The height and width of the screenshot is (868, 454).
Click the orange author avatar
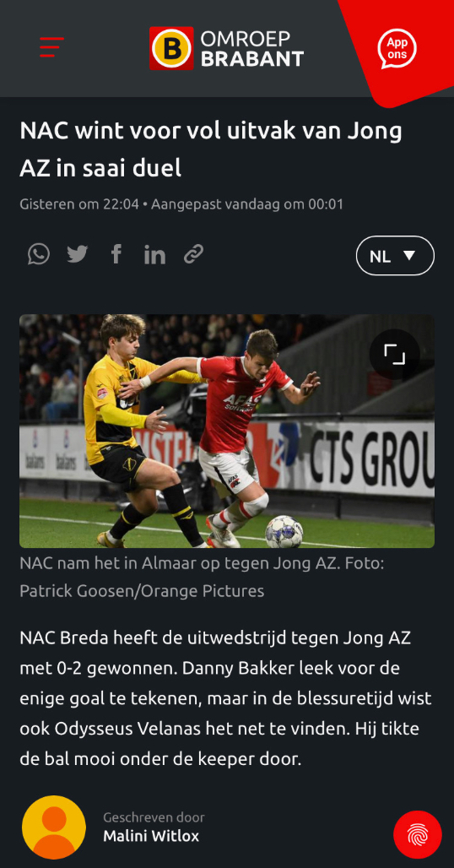(54, 827)
